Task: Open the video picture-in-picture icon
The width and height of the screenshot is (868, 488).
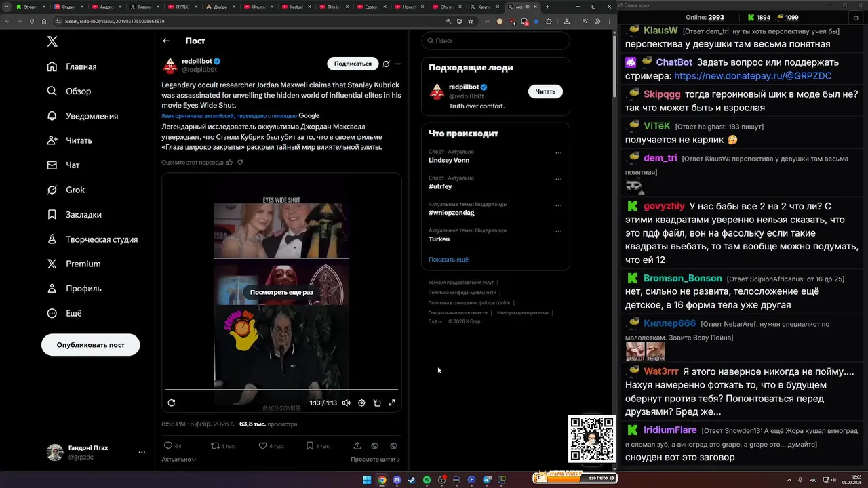Action: click(377, 403)
